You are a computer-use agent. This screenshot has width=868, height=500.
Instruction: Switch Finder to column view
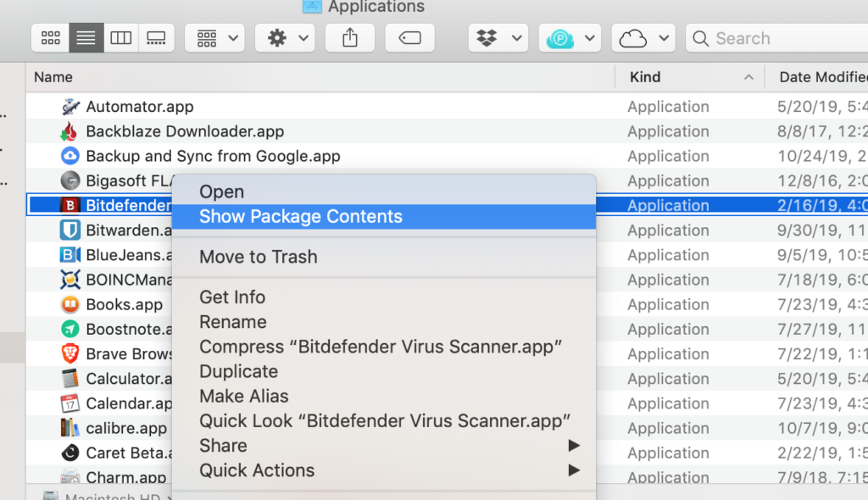click(120, 38)
